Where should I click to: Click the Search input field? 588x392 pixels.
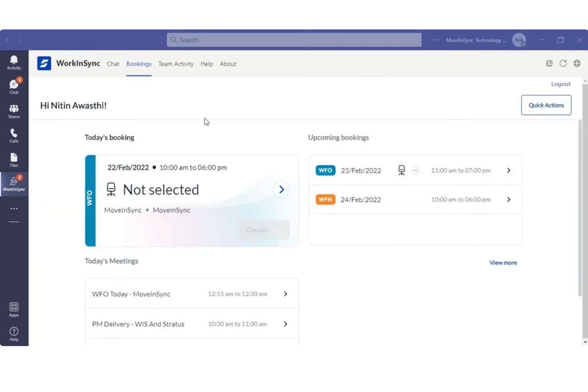click(294, 40)
